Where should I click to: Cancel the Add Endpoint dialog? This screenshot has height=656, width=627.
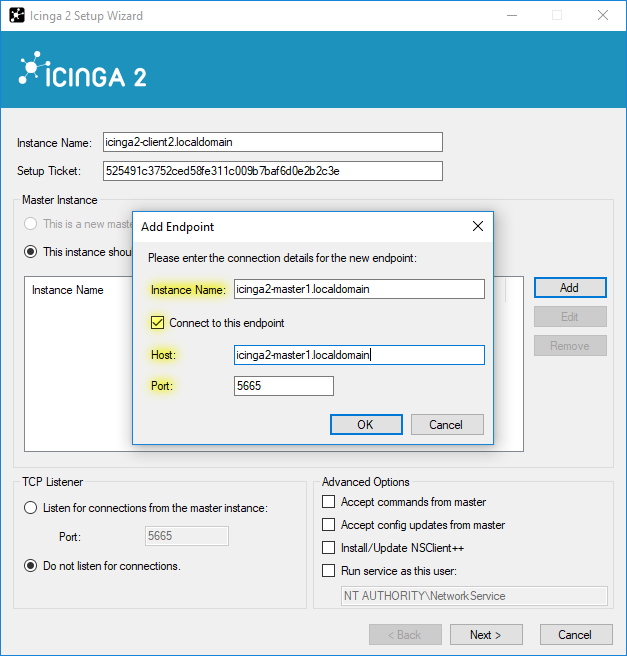(x=447, y=425)
